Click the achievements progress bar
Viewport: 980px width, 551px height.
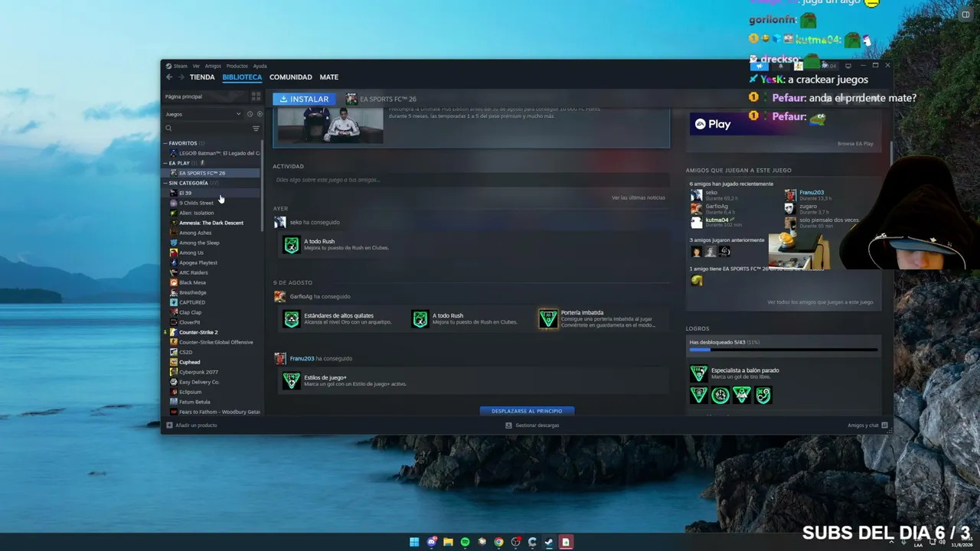783,350
